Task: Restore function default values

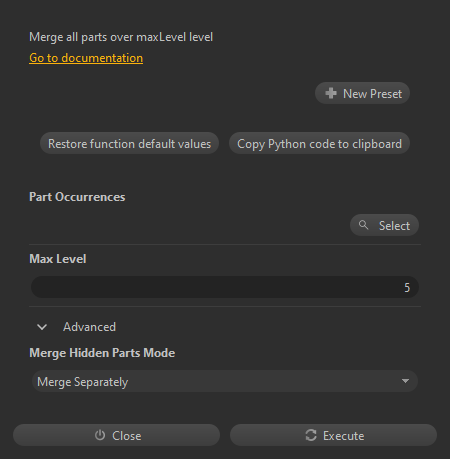Action: [129, 143]
